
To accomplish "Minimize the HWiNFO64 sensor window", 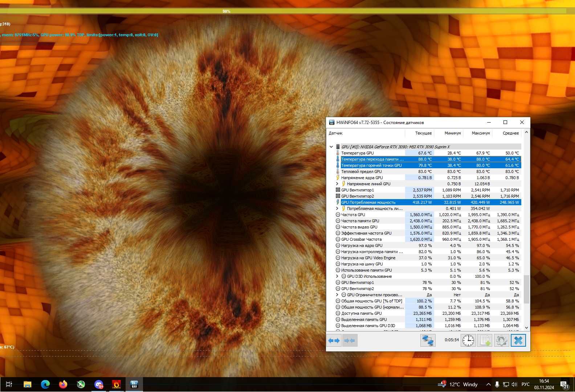I will (x=489, y=122).
